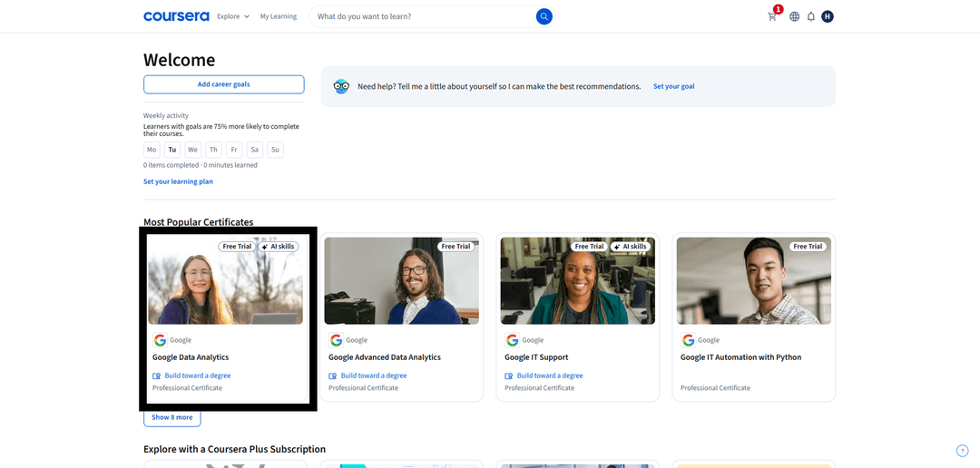Toggle the Th weekday box
This screenshot has height=468, width=980.
[x=214, y=150]
